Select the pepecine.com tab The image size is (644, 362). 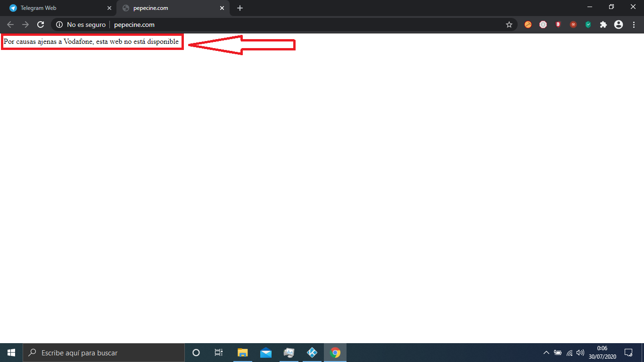pos(173,8)
